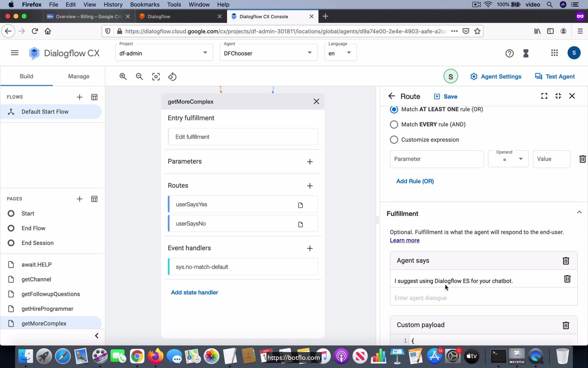588x368 pixels.
Task: Click the focus/fit-to-view canvas icon
Action: (x=156, y=77)
